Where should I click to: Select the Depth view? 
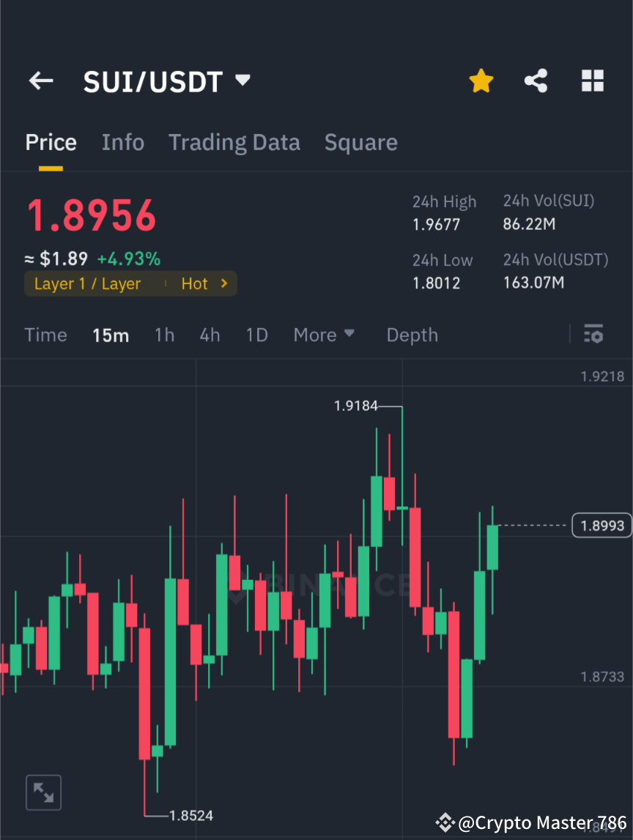click(412, 334)
